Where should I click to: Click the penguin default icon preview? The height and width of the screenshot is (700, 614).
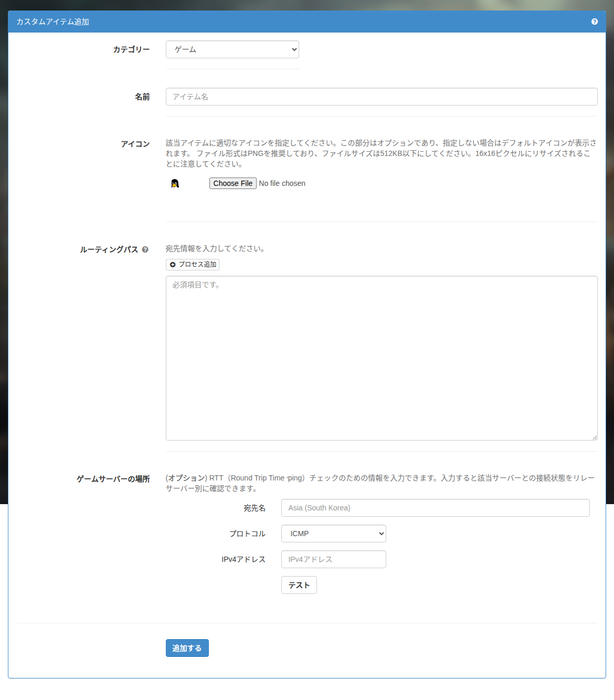click(x=175, y=183)
